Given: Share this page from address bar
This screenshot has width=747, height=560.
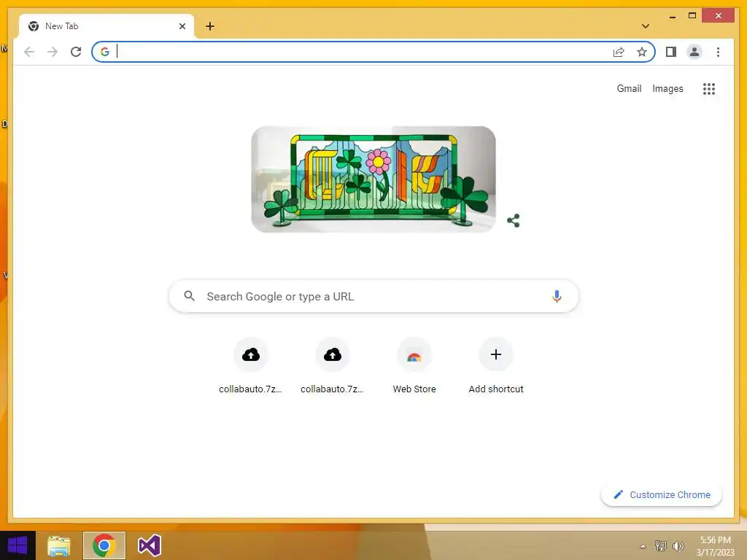Looking at the screenshot, I should (x=619, y=52).
